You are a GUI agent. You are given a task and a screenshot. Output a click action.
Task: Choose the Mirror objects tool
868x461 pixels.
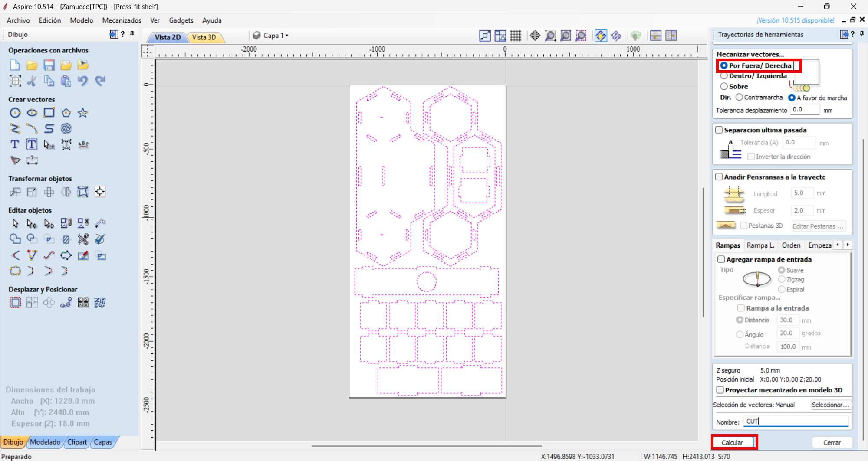click(x=66, y=192)
